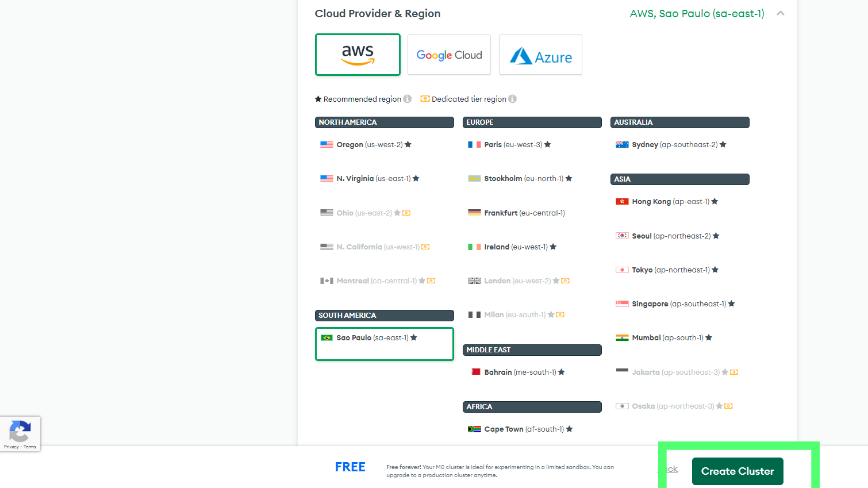Click the Recommended region star legend icon
Image resolution: width=868 pixels, height=488 pixels.
click(318, 99)
